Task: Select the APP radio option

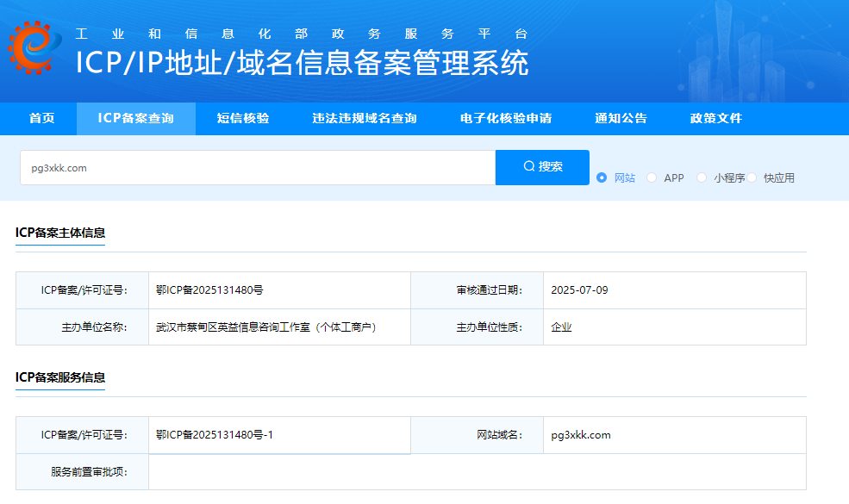Action: tap(652, 177)
